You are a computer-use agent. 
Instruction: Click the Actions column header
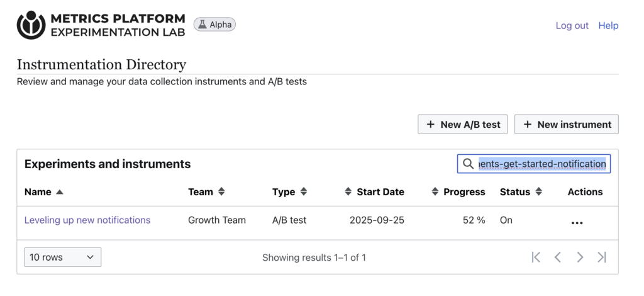coord(586,192)
